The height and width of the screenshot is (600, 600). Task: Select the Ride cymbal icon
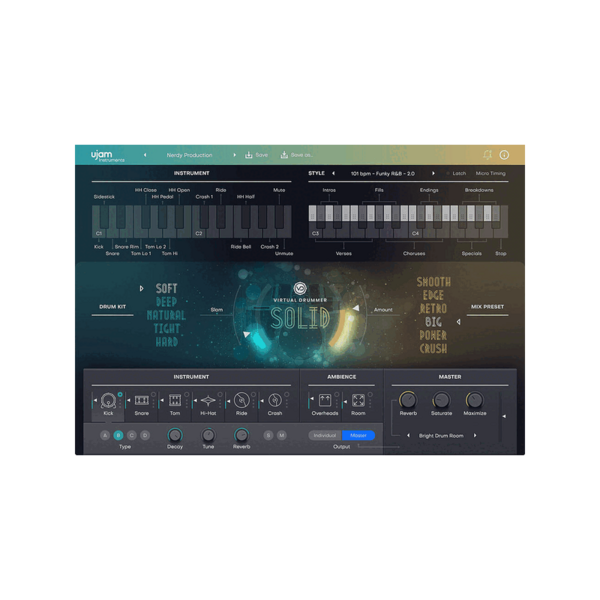(x=241, y=401)
